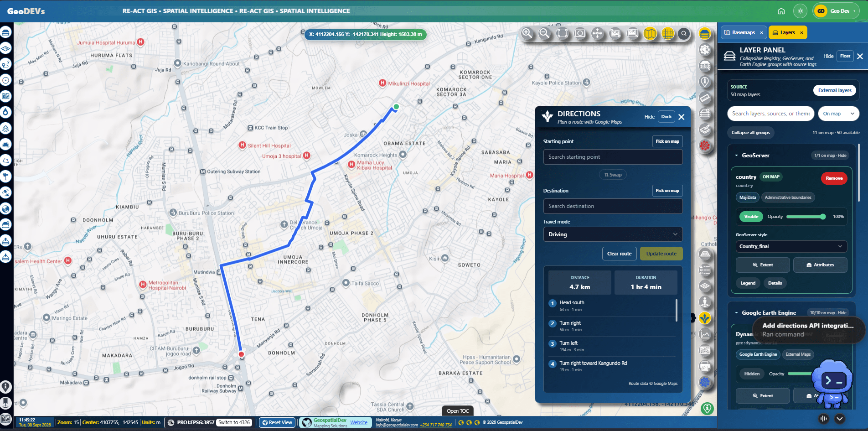Select the ruler measure tool
This screenshot has width=868, height=431.
coord(705,98)
